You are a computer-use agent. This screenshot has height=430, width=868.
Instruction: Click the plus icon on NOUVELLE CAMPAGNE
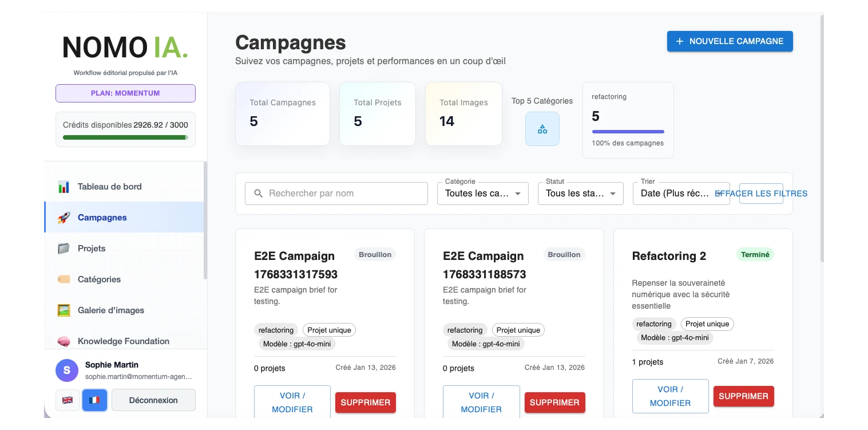coord(679,41)
